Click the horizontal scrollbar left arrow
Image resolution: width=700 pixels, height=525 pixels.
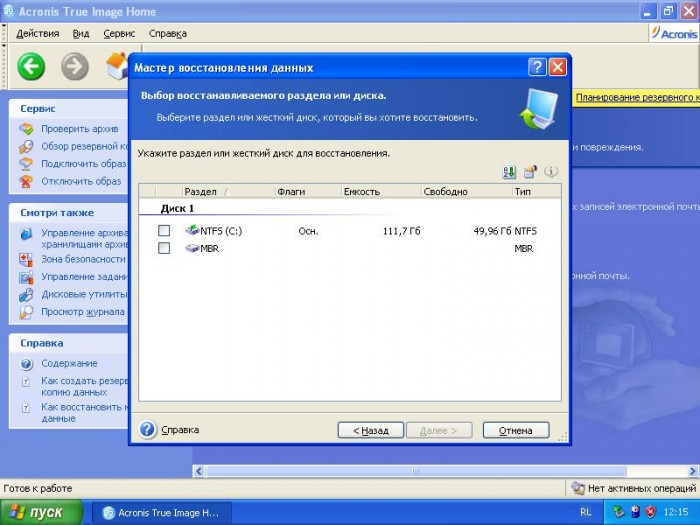pos(199,471)
